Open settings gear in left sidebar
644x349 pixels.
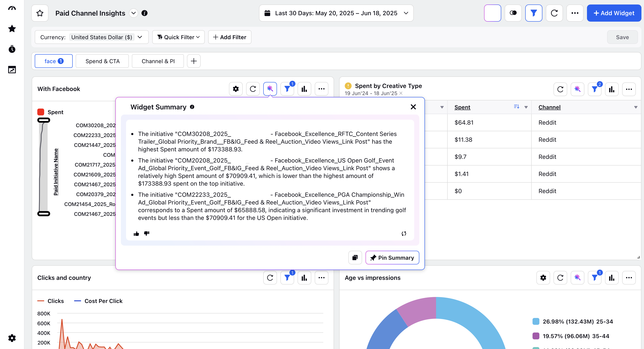pos(12,338)
